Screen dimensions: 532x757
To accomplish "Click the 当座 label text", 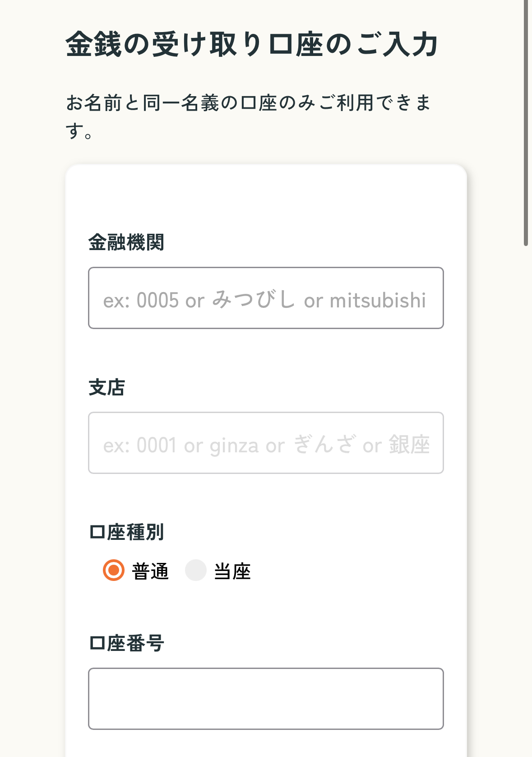I will 232,571.
